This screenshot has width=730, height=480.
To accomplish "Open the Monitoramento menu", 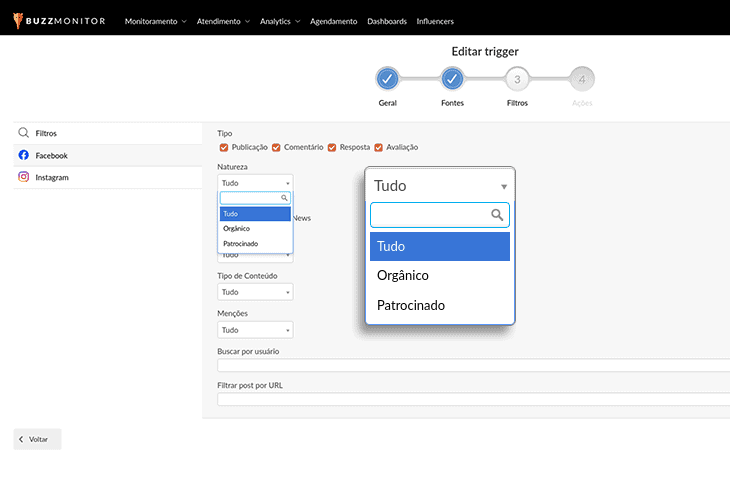I will [155, 21].
